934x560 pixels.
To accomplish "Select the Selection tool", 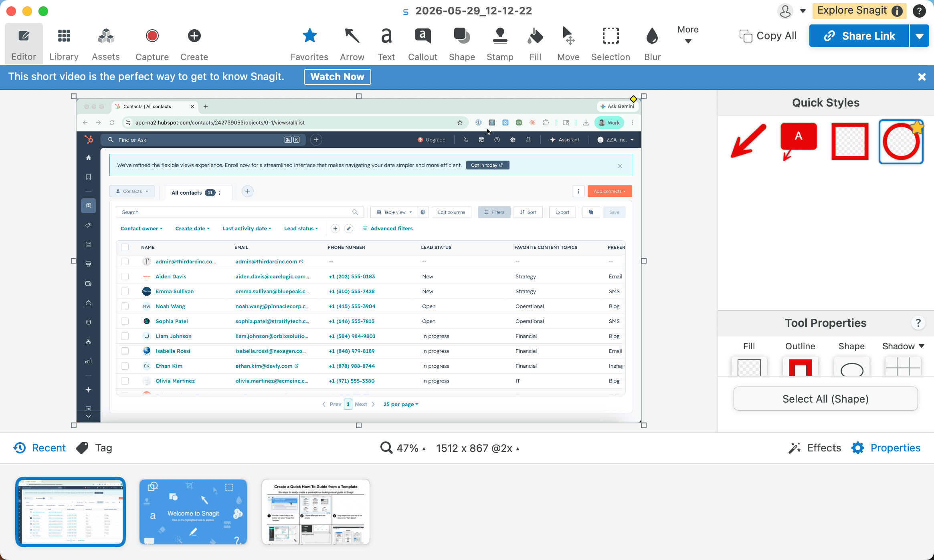I will [x=611, y=44].
